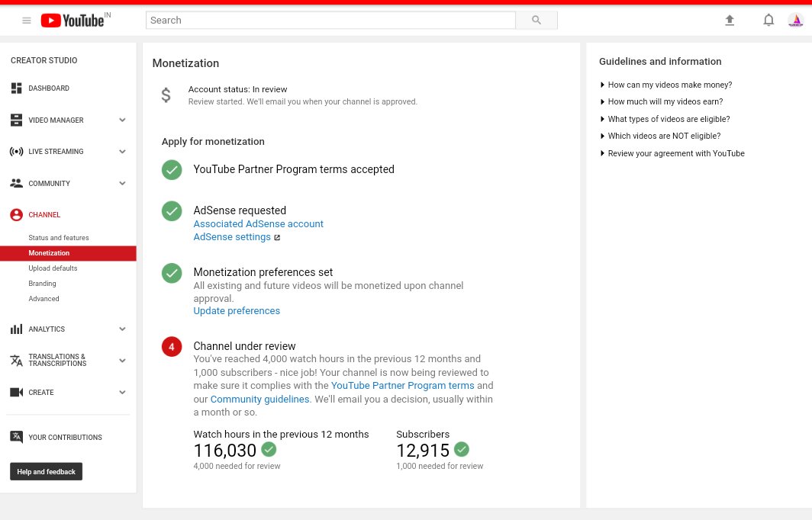This screenshot has height=520, width=812.
Task: Click the 'CREATOR STUDIO' sidebar heading
Action: coord(44,60)
